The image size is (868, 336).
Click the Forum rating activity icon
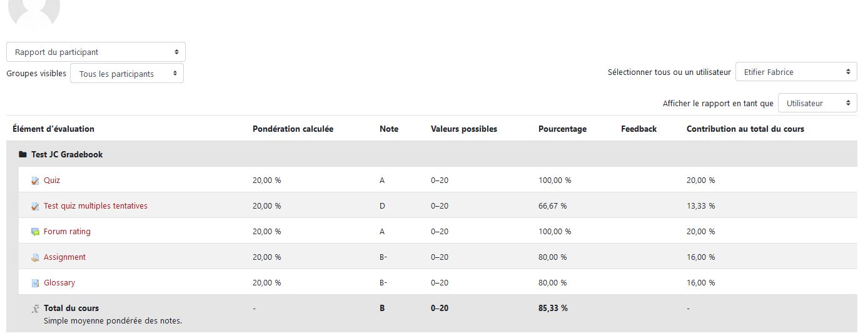point(35,232)
